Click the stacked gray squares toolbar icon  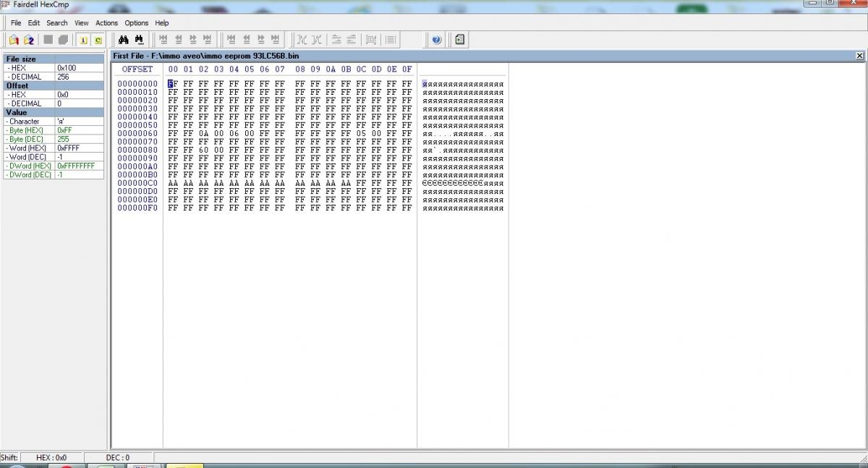tap(63, 40)
